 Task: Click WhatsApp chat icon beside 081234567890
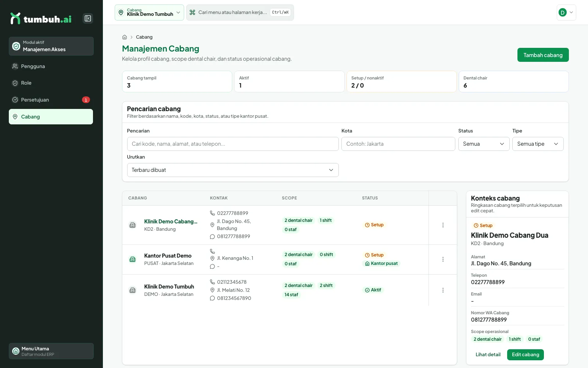tap(212, 298)
